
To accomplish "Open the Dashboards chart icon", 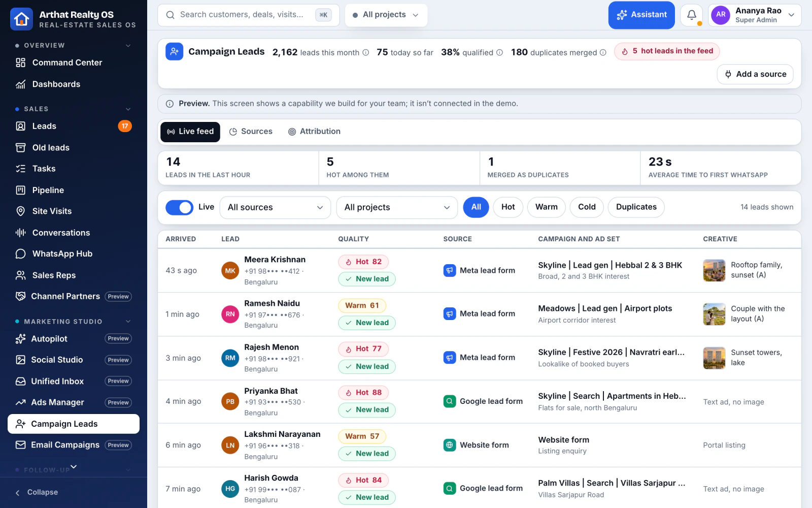I will (x=20, y=84).
